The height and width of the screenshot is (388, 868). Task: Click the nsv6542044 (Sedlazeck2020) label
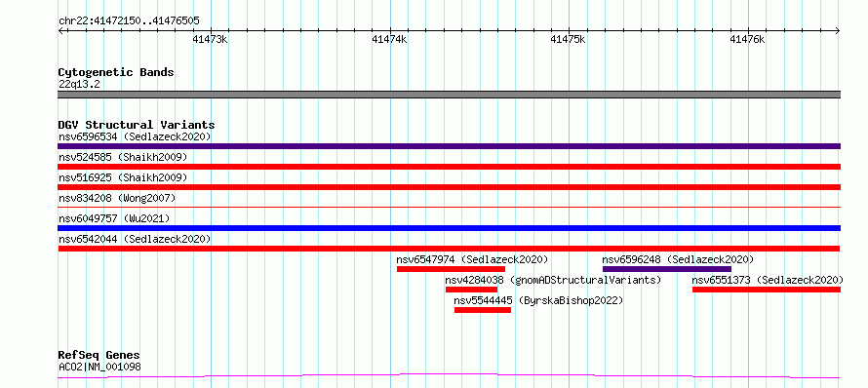click(135, 239)
